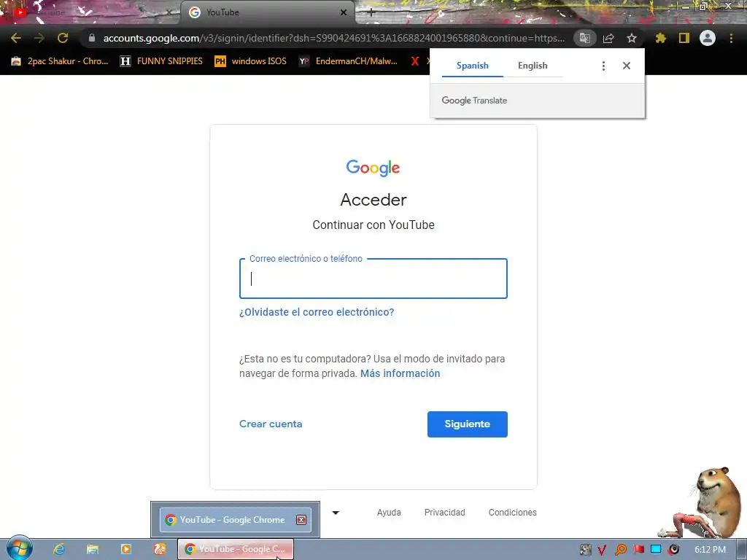This screenshot has height=560, width=747.
Task: Open Windows Media Player from taskbar
Action: click(126, 549)
